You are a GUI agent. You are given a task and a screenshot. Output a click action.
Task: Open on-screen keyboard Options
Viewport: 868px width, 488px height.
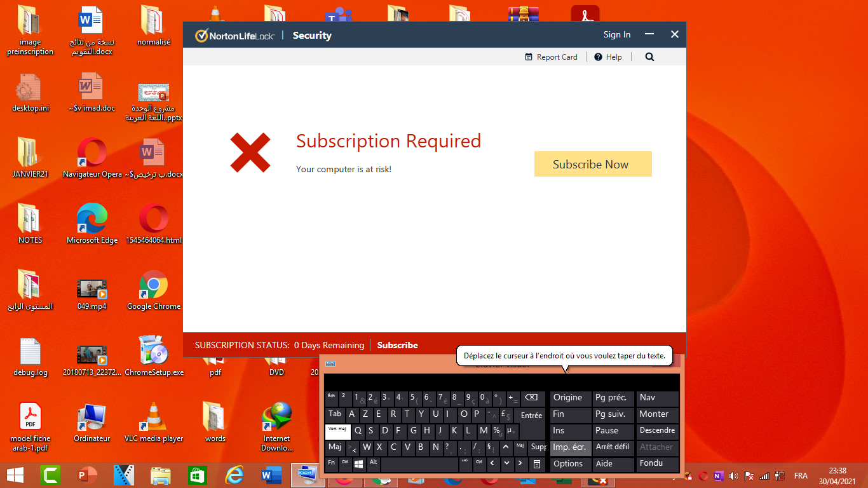(x=571, y=464)
